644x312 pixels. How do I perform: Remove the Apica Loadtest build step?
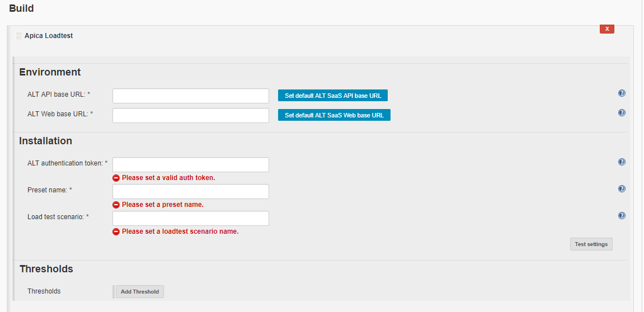(x=607, y=29)
